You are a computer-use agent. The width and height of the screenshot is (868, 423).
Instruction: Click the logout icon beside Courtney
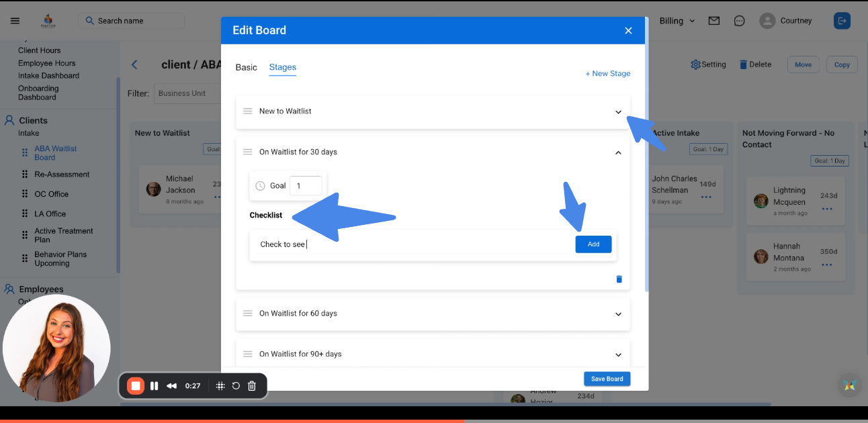842,21
